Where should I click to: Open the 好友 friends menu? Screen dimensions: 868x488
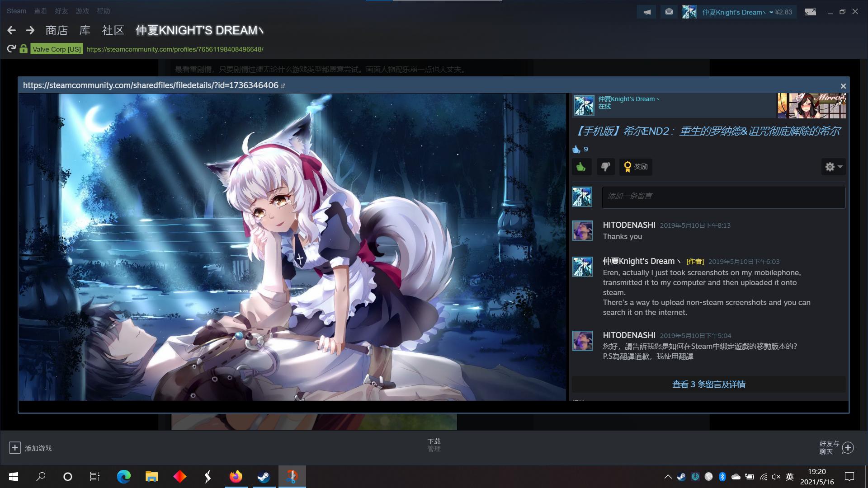click(61, 11)
